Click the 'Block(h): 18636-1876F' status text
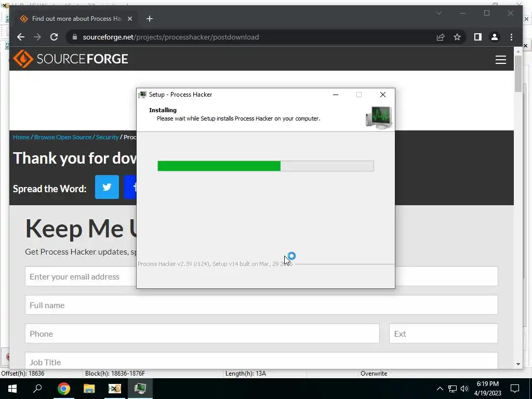This screenshot has height=399, width=532. point(115,374)
